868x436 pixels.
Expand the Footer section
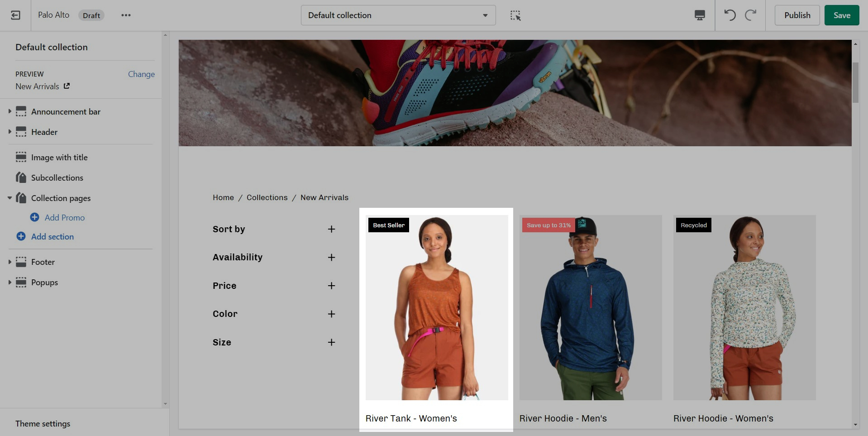10,262
